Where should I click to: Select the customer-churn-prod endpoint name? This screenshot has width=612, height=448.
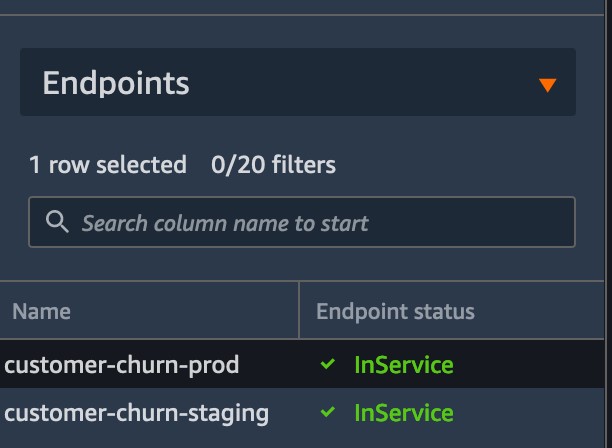click(121, 365)
